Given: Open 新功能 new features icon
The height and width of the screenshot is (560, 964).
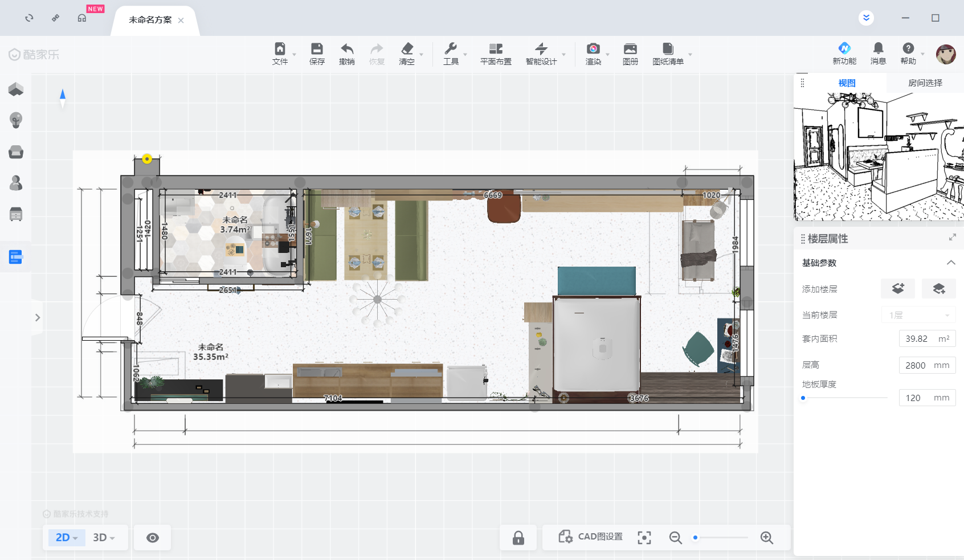Looking at the screenshot, I should point(844,48).
